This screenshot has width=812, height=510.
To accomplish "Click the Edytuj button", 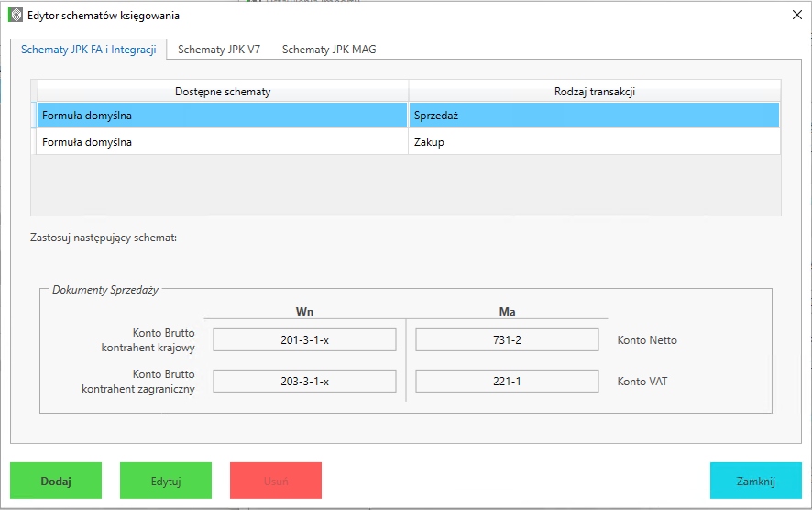I will [x=166, y=481].
